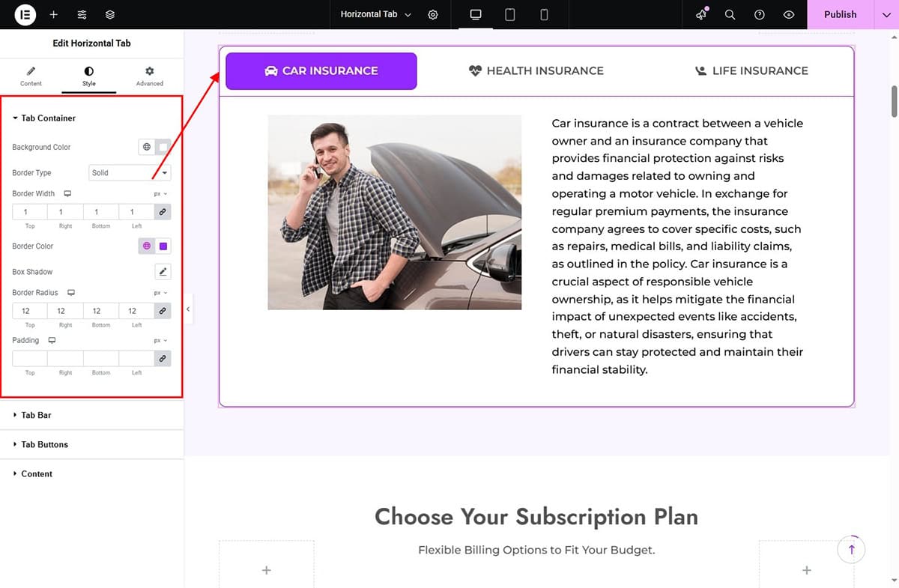Image resolution: width=899 pixels, height=588 pixels.
Task: Click Border Radius Bottom field
Action: 101,310
